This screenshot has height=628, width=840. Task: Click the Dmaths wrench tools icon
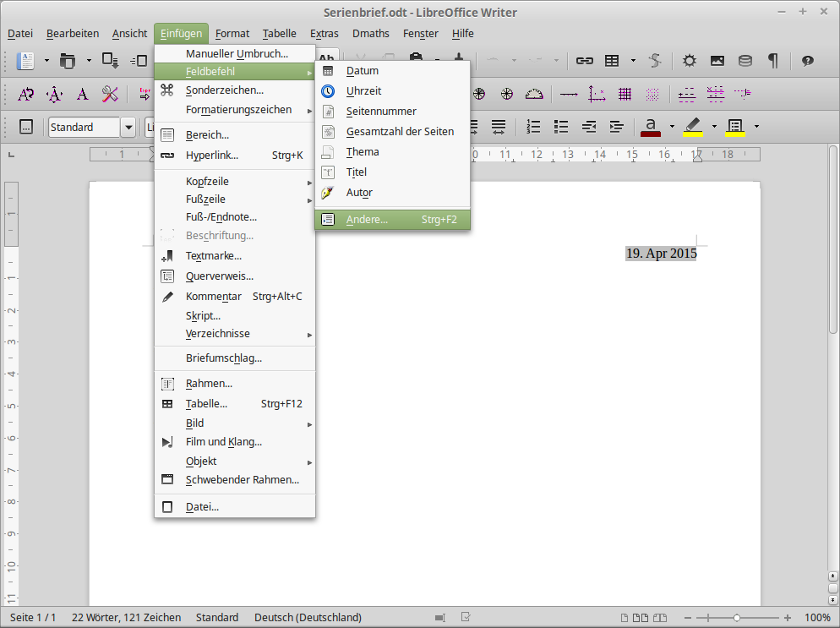pos(110,94)
